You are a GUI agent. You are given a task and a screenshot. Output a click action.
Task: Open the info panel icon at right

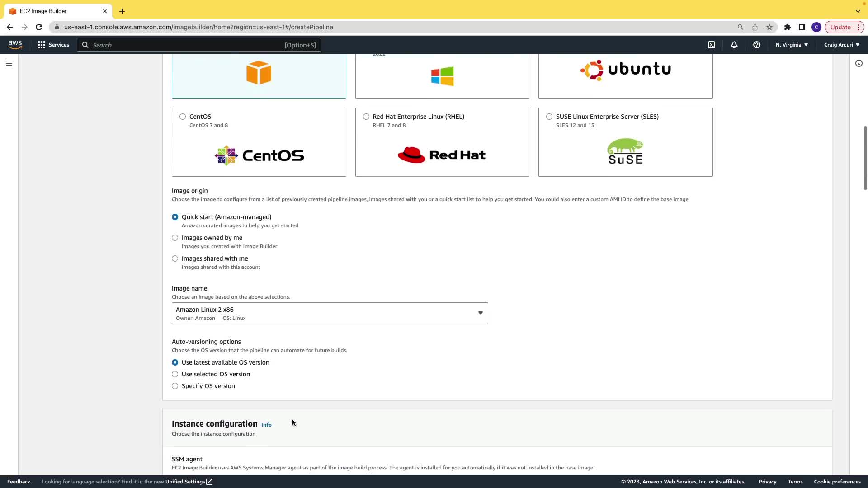(x=859, y=63)
